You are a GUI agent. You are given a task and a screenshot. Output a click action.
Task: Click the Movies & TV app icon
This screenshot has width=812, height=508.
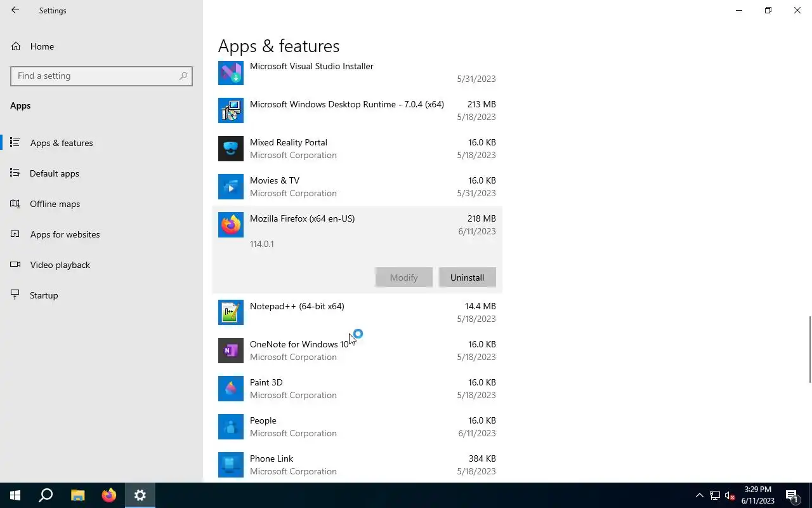[231, 187]
